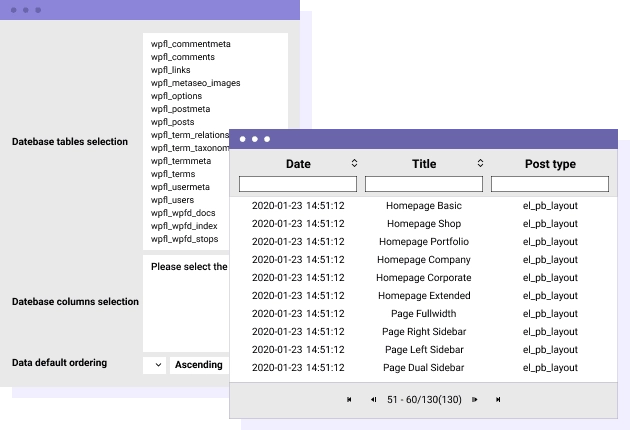Go to the previous page of results

point(374,399)
